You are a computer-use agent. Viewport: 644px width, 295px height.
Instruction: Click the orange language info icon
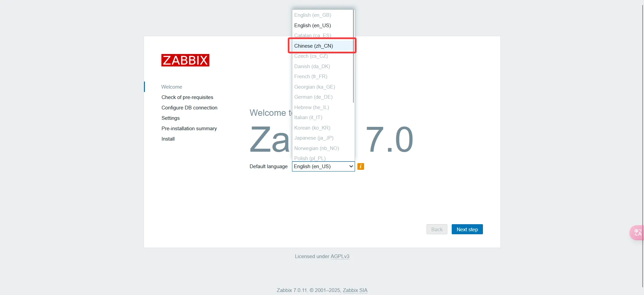click(361, 166)
